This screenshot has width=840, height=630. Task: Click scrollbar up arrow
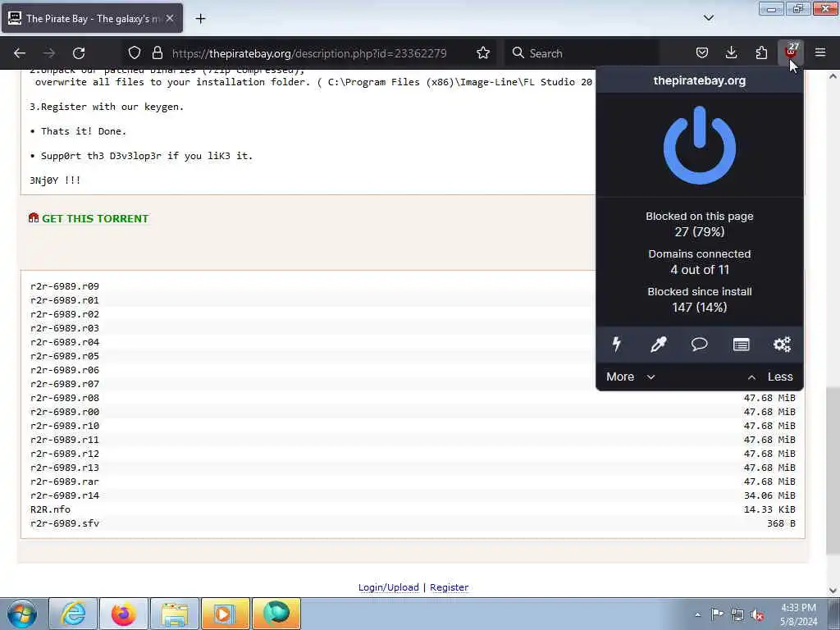click(x=833, y=76)
